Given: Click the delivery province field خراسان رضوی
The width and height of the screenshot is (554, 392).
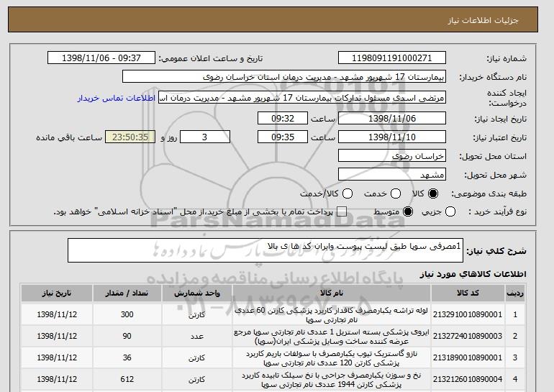Looking at the screenshot, I should [x=392, y=156].
